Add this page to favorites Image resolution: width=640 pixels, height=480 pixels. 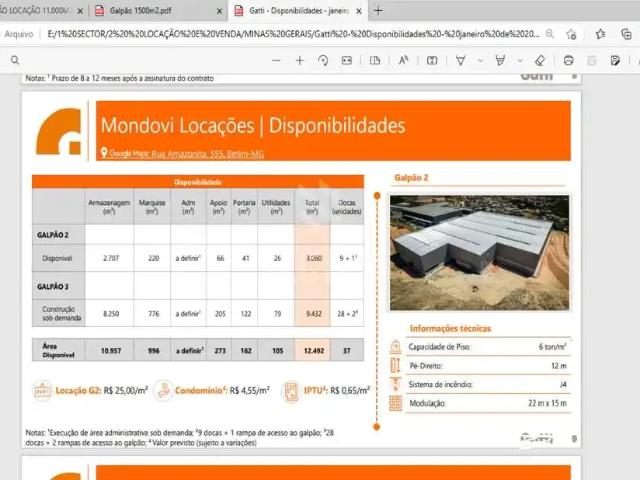[571, 34]
